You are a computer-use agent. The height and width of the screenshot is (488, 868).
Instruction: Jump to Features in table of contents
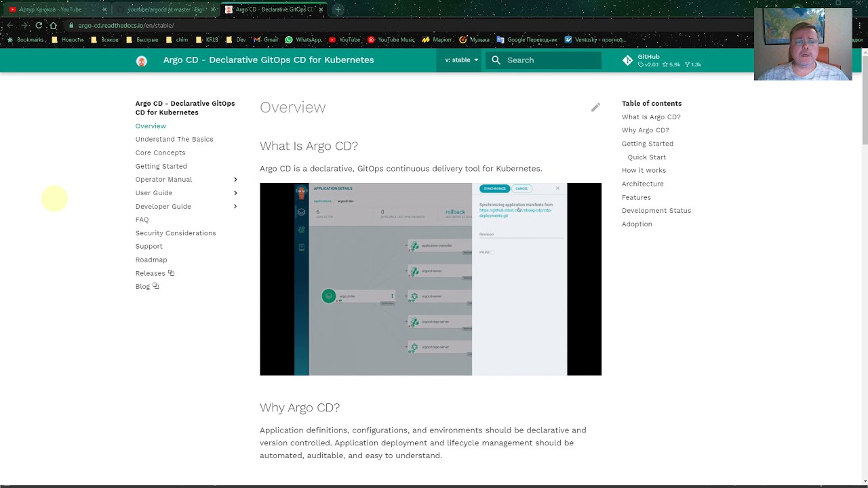tap(636, 197)
